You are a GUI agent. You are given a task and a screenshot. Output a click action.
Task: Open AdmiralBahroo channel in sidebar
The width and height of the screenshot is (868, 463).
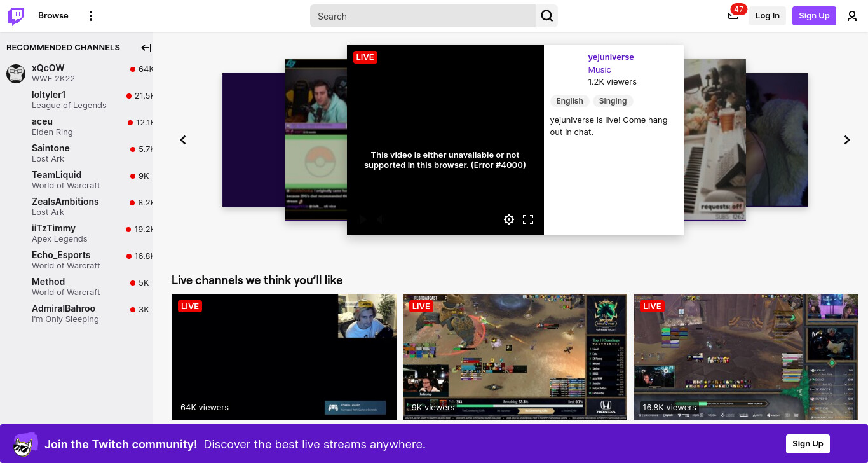(x=76, y=314)
